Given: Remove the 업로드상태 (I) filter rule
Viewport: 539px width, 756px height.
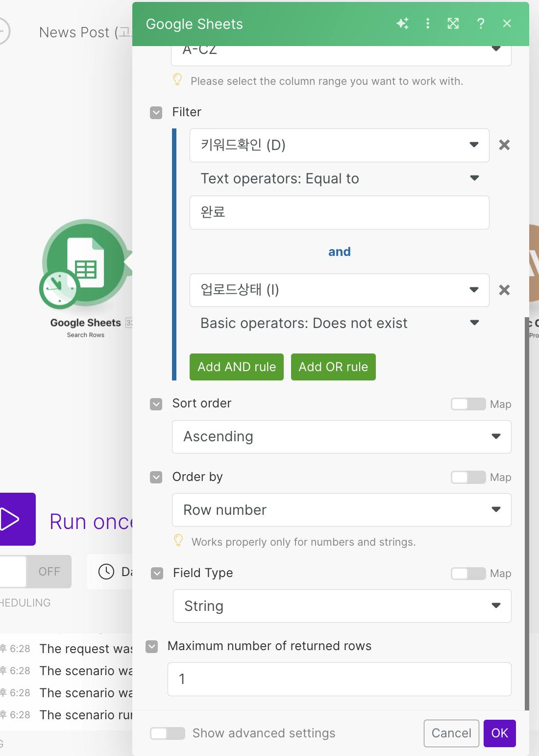Looking at the screenshot, I should (x=504, y=290).
